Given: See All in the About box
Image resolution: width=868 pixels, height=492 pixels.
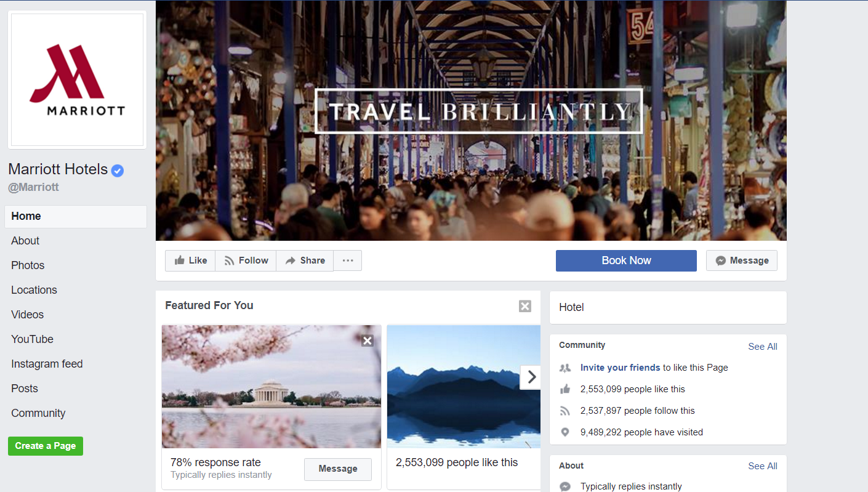Looking at the screenshot, I should (763, 466).
